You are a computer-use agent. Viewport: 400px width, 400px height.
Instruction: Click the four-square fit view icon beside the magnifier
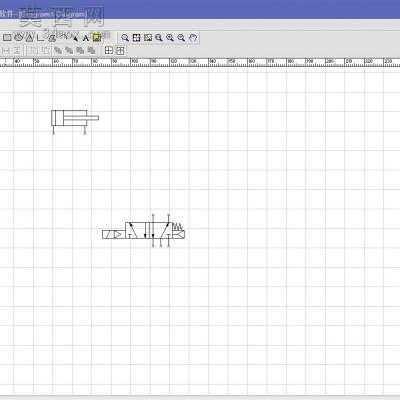[x=136, y=38]
